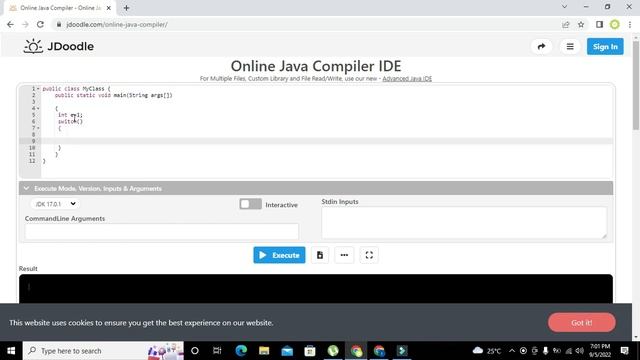Toggle fullscreen editor mode icon
Screen dimensions: 640x360
[x=369, y=255]
